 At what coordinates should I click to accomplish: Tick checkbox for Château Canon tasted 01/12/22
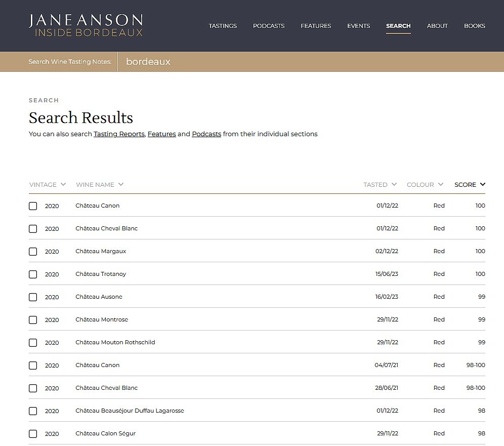pos(33,206)
